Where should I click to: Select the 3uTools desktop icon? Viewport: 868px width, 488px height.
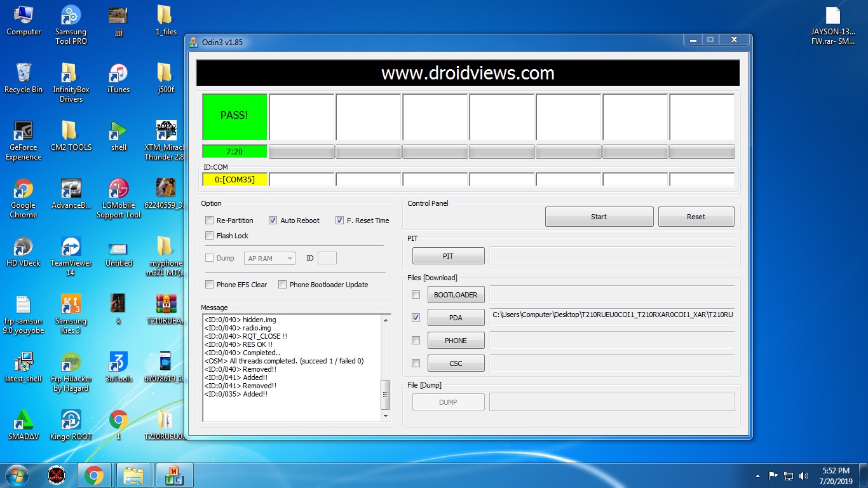tap(118, 367)
